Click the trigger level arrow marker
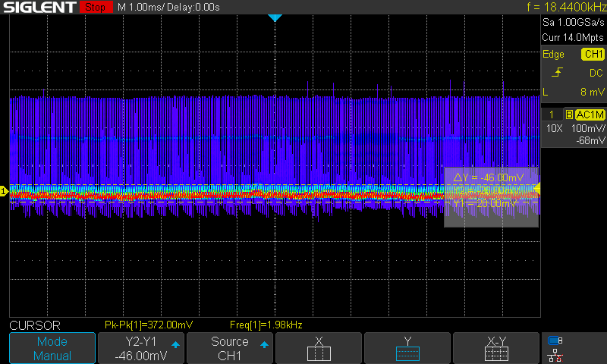The image size is (607, 364). (537, 189)
